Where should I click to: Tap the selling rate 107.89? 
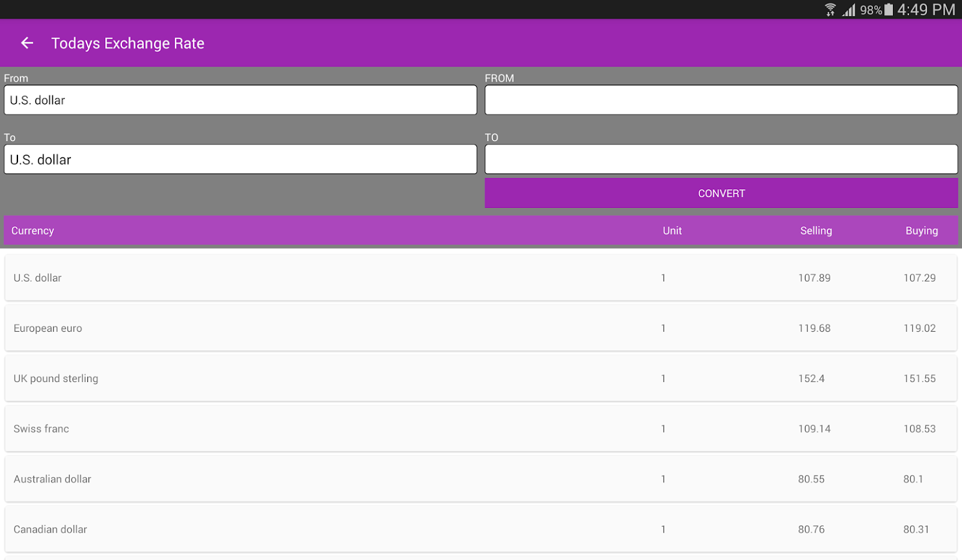pos(814,278)
